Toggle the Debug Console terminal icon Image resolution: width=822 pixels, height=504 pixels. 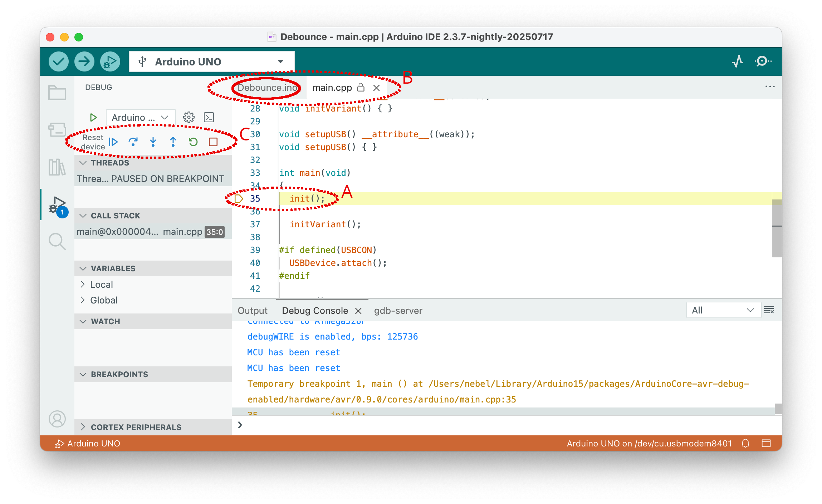coord(209,117)
